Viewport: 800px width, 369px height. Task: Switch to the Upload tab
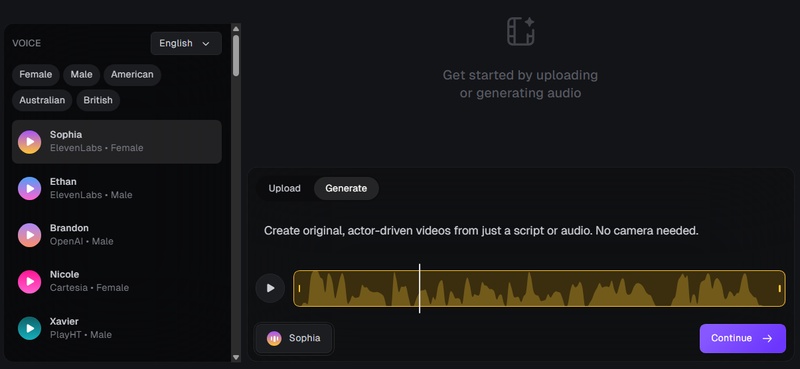click(285, 188)
